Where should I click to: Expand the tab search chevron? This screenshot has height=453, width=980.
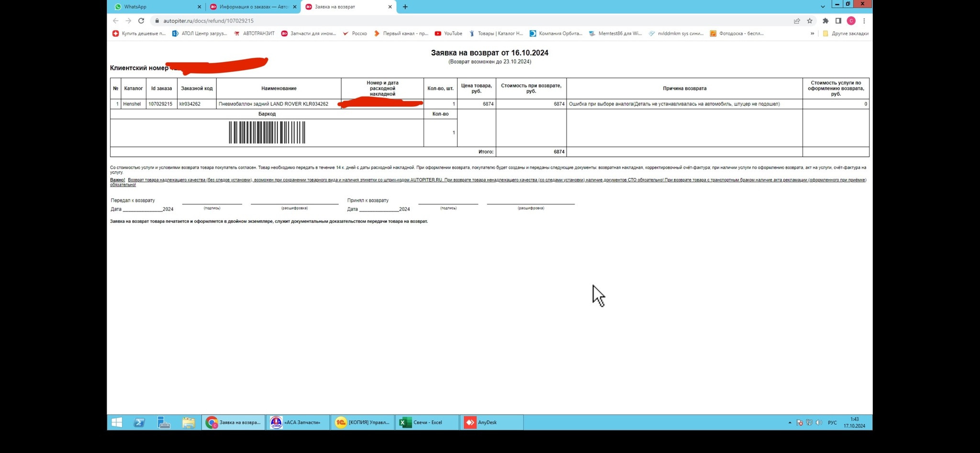pyautogui.click(x=823, y=7)
